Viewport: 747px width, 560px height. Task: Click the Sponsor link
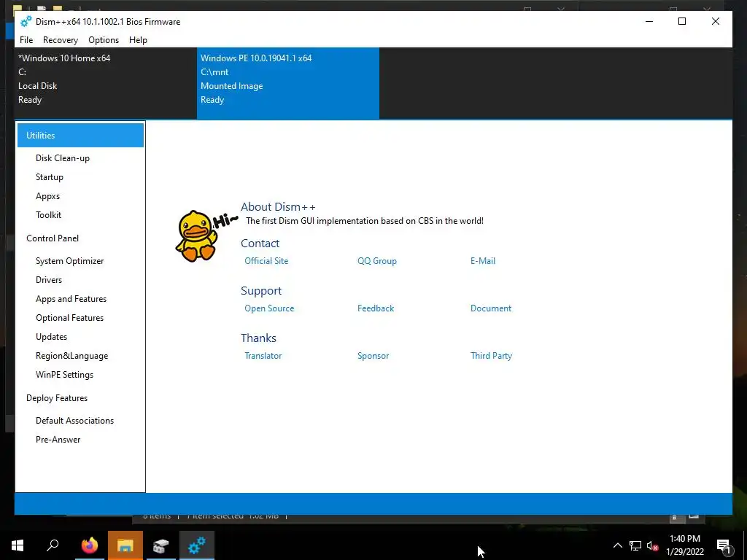tap(373, 356)
